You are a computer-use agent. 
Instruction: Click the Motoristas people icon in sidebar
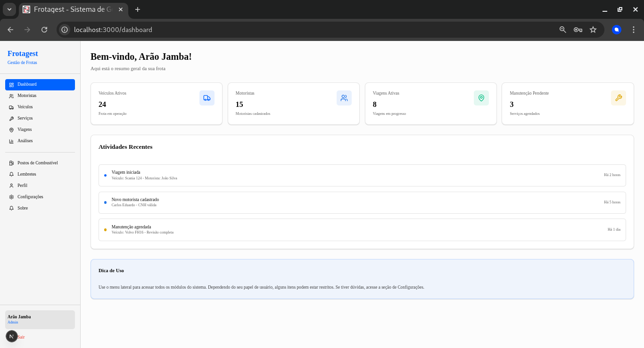click(x=11, y=96)
